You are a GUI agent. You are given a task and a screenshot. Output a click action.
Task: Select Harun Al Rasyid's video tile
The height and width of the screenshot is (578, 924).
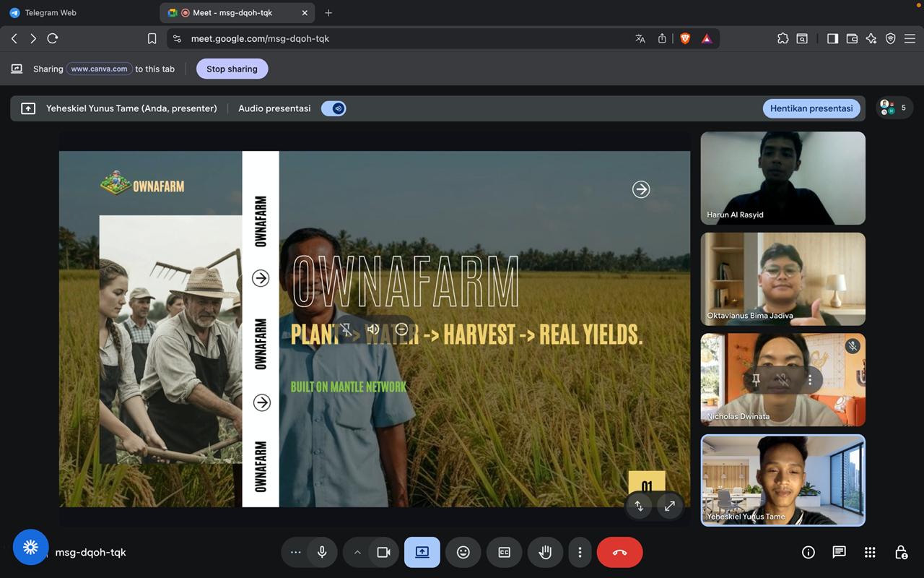click(x=783, y=178)
